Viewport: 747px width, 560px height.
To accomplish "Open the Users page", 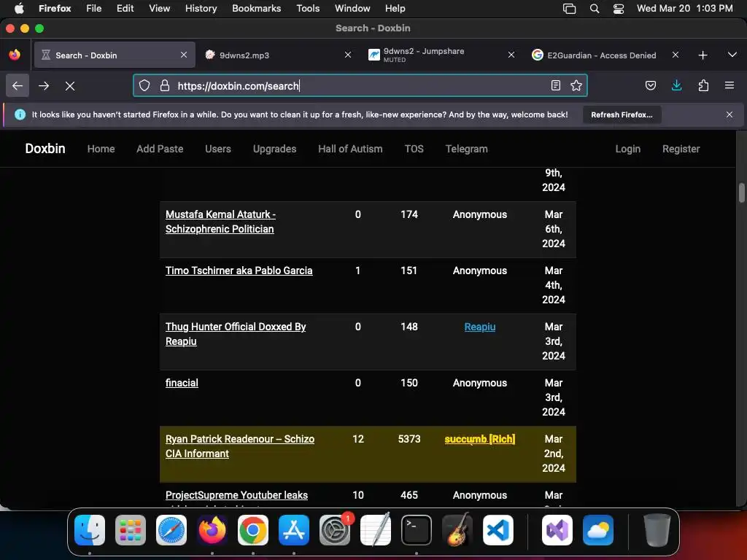I will coord(218,149).
